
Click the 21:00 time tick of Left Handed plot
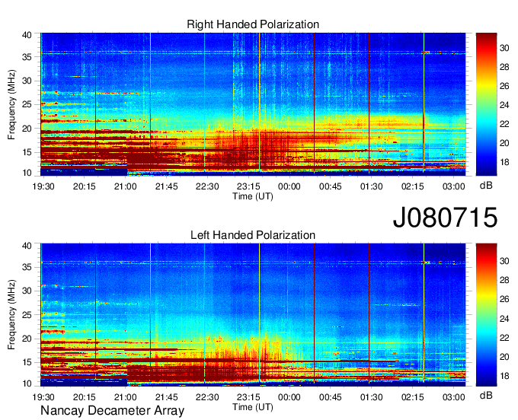point(125,397)
